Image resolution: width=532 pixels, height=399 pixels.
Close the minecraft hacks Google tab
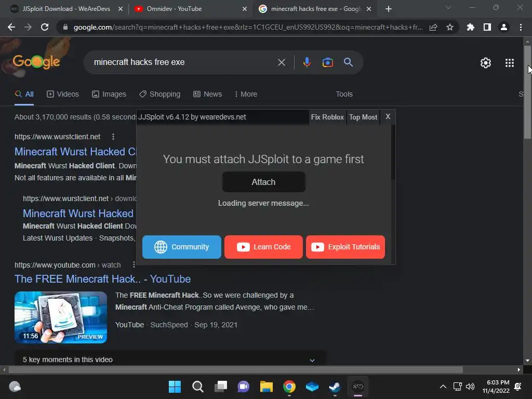[x=369, y=9]
